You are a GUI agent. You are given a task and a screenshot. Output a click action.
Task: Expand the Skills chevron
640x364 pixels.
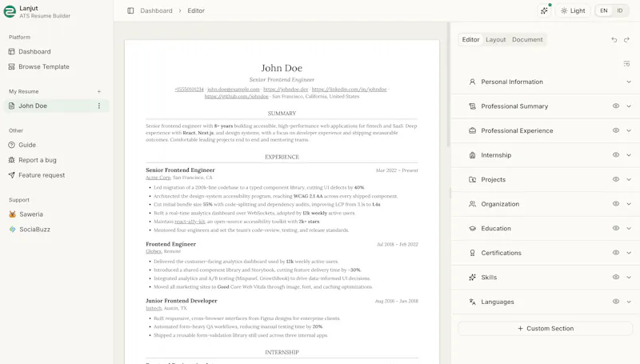coord(629,278)
